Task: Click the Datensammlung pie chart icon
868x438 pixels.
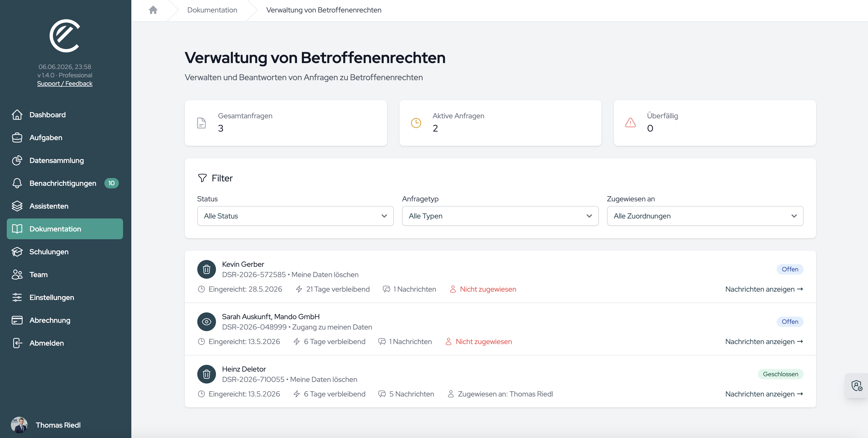Action: coord(17,160)
